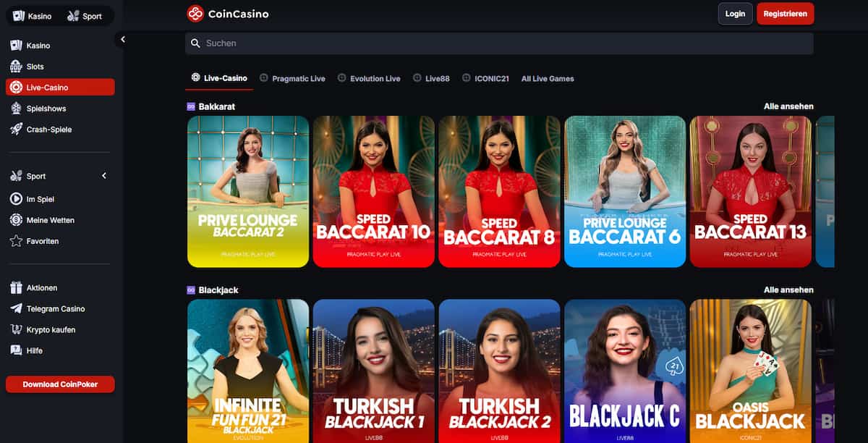Open Favoriten star icon
The height and width of the screenshot is (443, 868).
click(16, 241)
